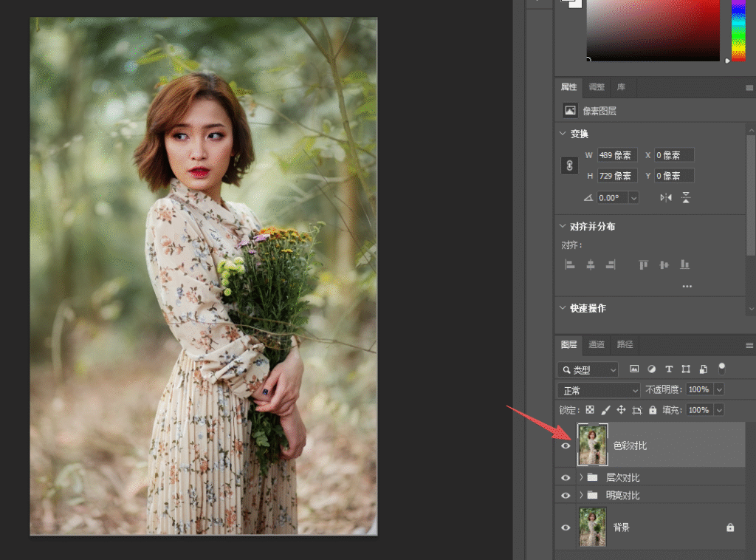Open the layers panel menu
The width and height of the screenshot is (756, 560).
point(749,345)
